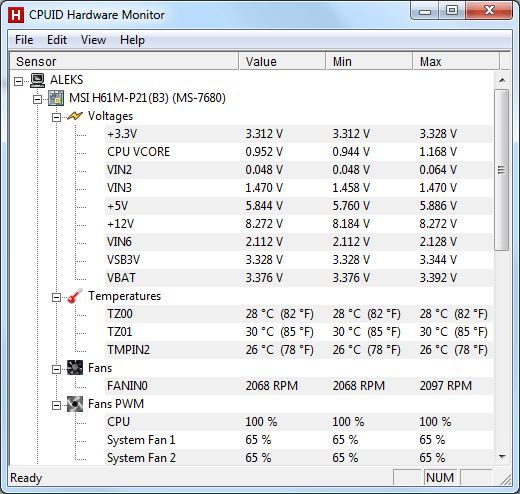The width and height of the screenshot is (520, 494).
Task: Click the Fans PWM category icon
Action: point(75,404)
